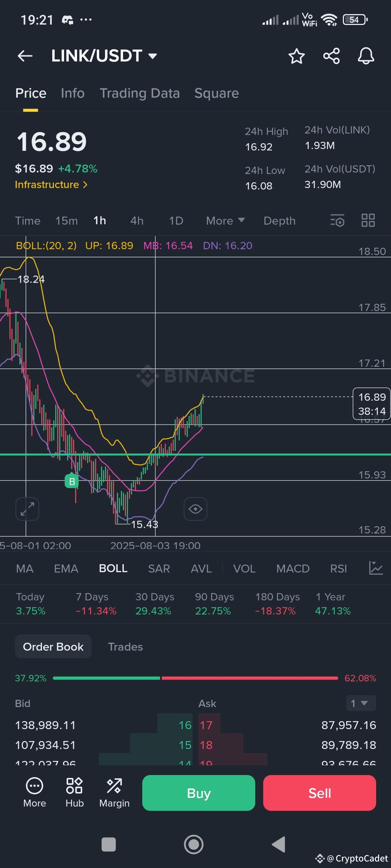Enable the SAR indicator
The width and height of the screenshot is (391, 868).
coord(159,569)
